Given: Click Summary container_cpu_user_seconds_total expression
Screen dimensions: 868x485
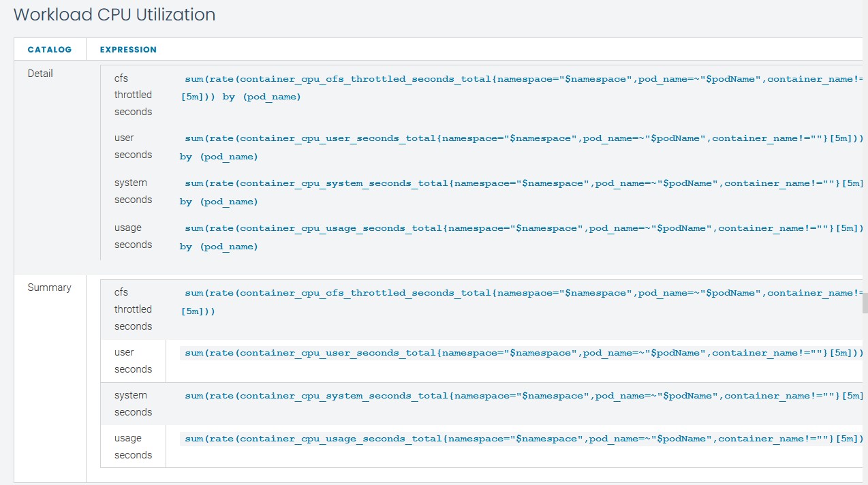Looking at the screenshot, I should coord(523,353).
